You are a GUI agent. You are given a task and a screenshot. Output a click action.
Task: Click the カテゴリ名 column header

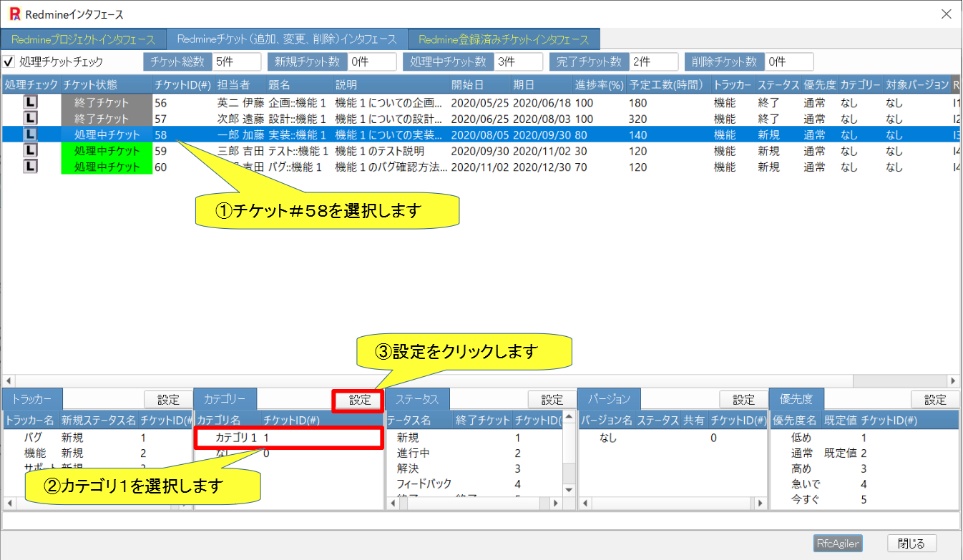[219, 420]
